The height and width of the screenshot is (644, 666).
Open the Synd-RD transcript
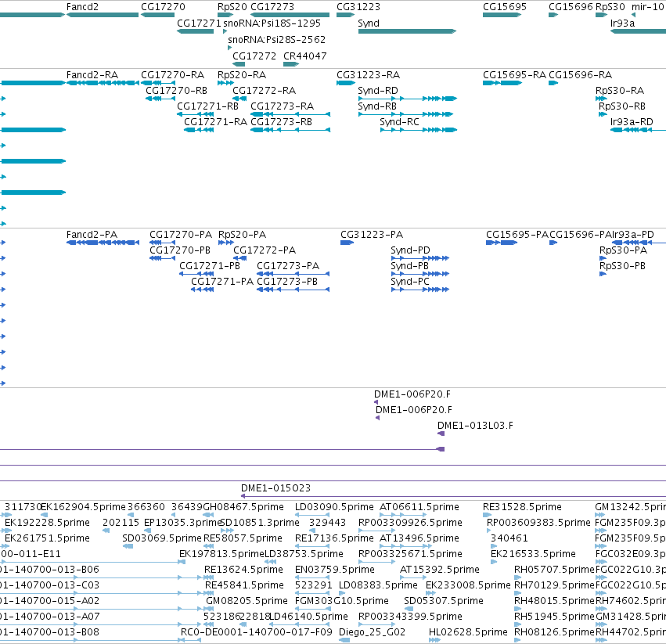(378, 91)
